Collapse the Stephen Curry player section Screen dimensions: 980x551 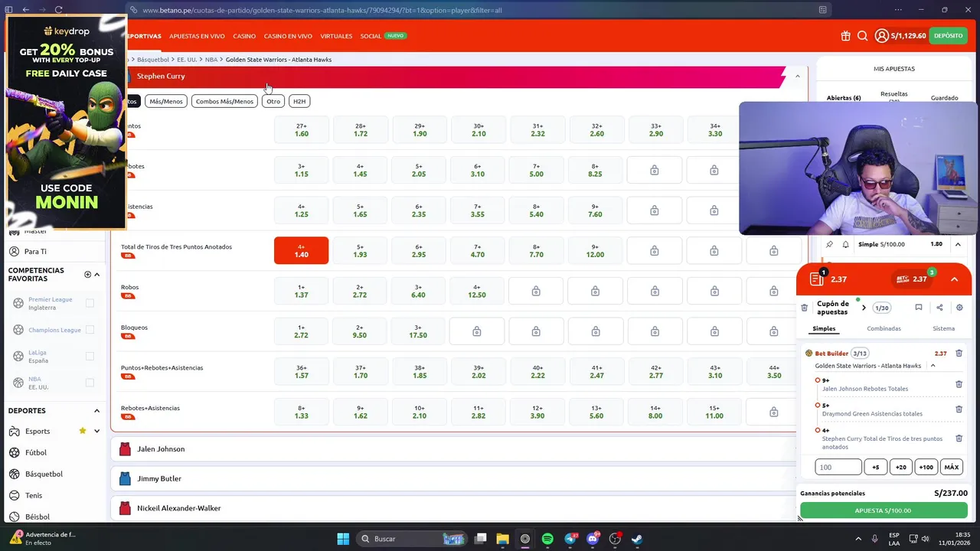point(798,76)
